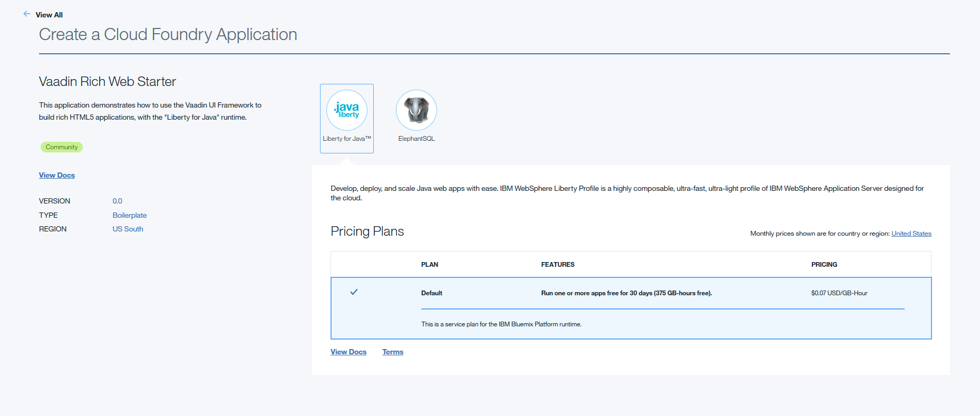Screen dimensions: 980x416
Task: Go back via View All link
Action: 49,15
